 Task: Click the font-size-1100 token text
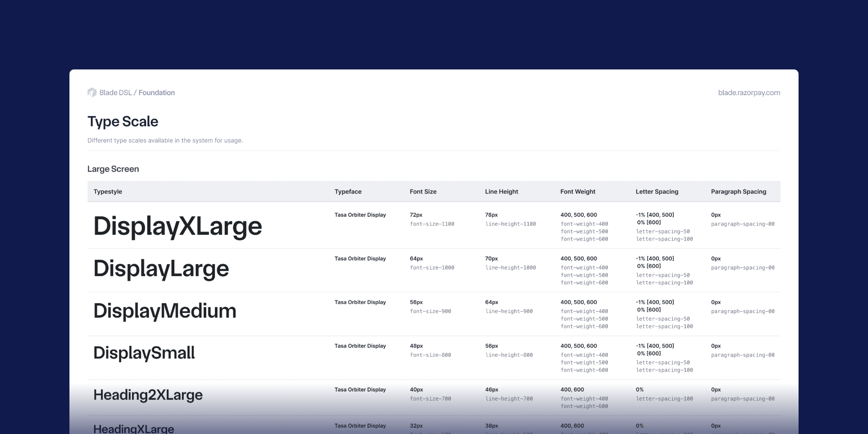pyautogui.click(x=432, y=224)
